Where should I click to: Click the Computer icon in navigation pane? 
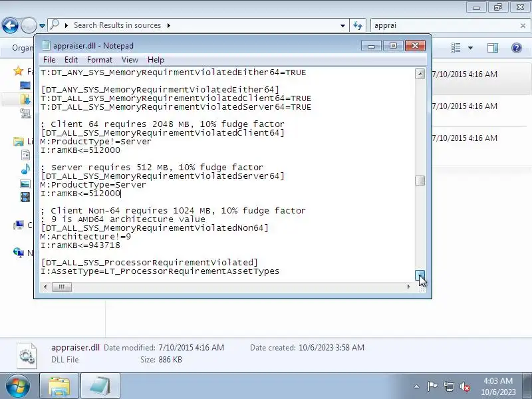tap(19, 225)
